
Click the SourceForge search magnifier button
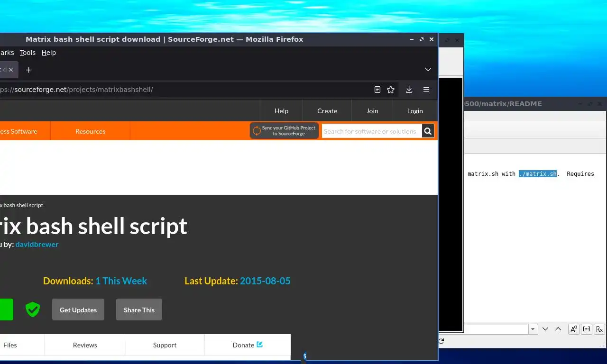(428, 131)
